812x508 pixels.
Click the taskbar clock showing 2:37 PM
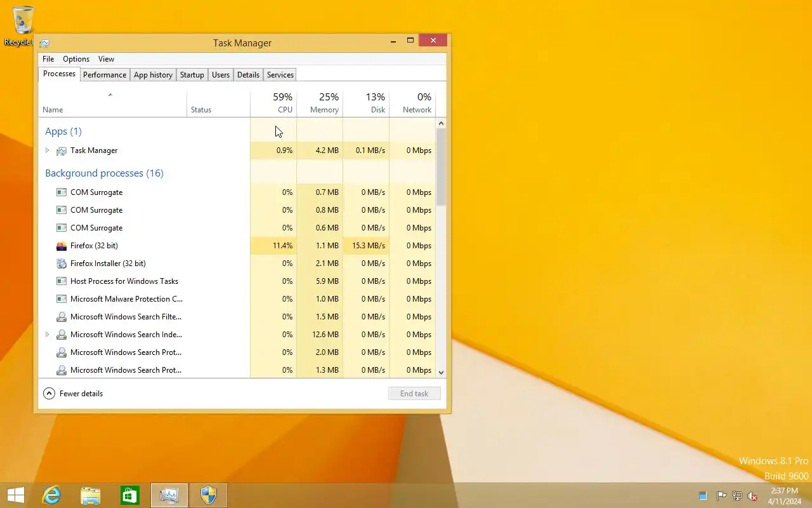(785, 496)
